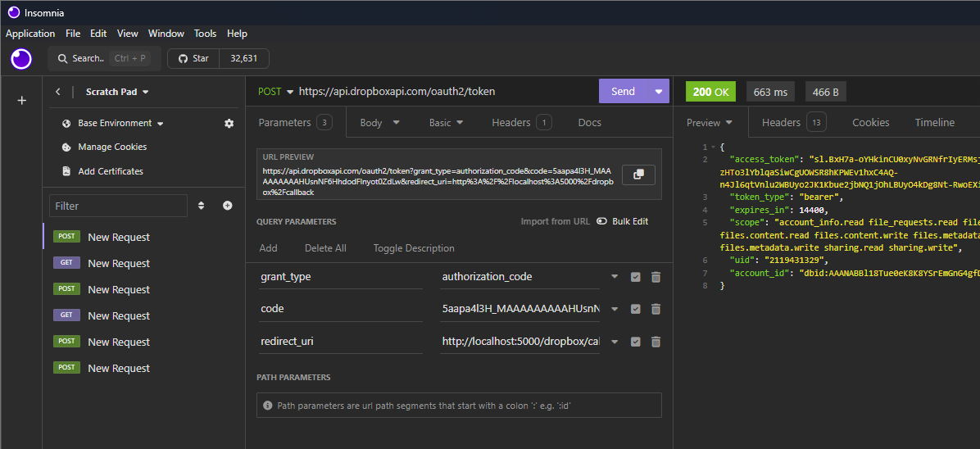Delete the redirect_uri parameter with trash icon
Viewport: 980px width, 449px height.
(x=656, y=341)
